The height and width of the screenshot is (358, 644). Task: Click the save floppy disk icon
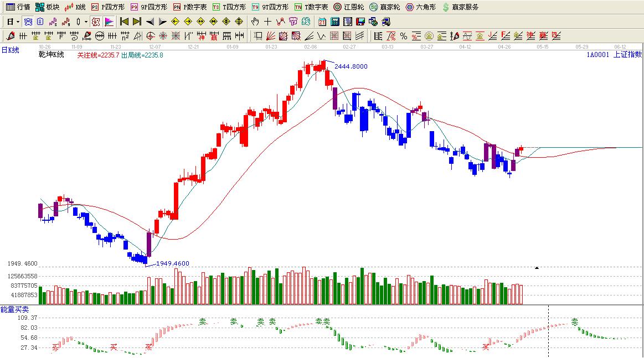click(360, 22)
